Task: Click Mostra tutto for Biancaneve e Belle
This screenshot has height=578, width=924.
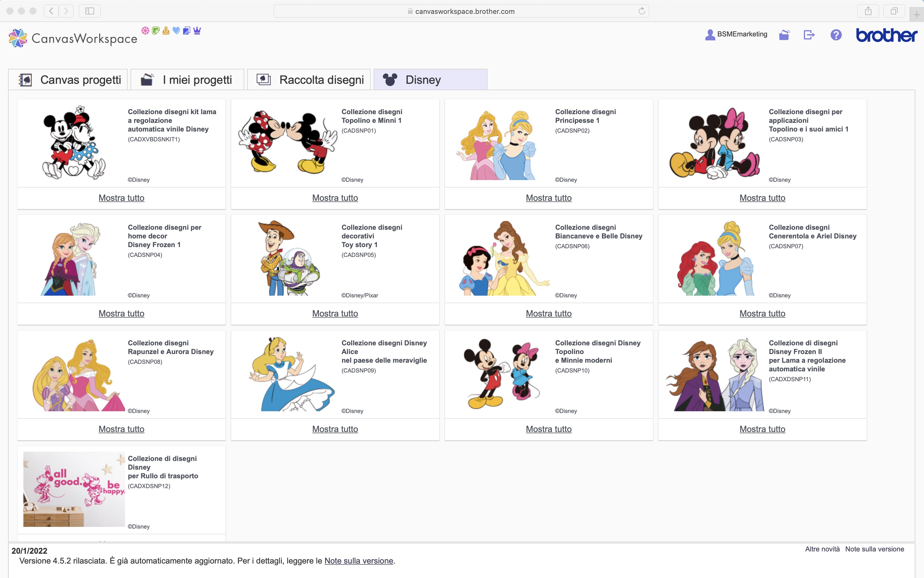Action: point(549,314)
